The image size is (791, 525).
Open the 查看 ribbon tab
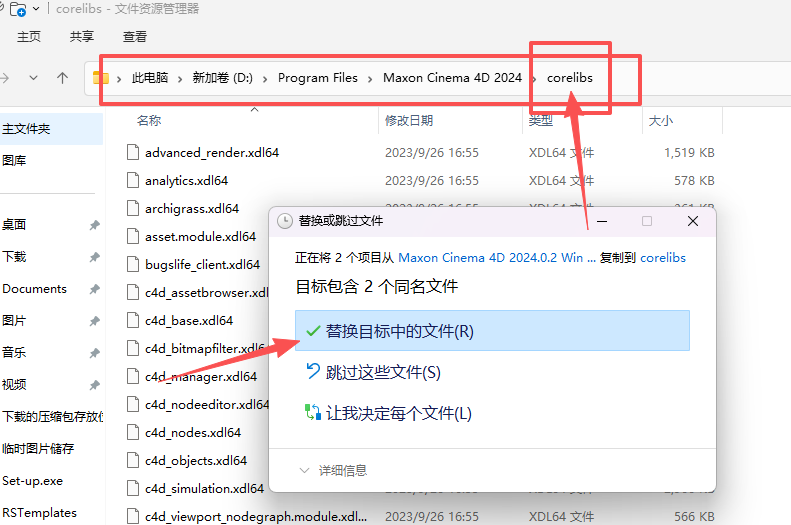pyautogui.click(x=135, y=36)
